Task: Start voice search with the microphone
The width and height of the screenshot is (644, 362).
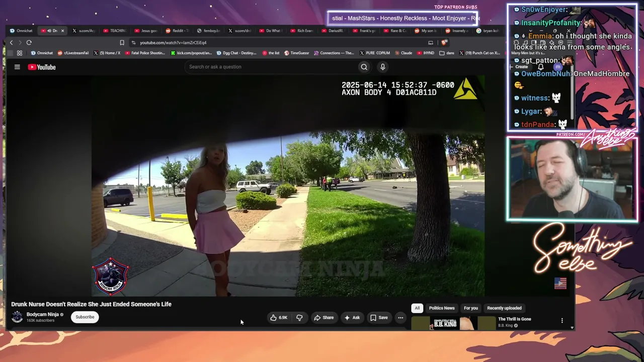Action: pyautogui.click(x=382, y=67)
